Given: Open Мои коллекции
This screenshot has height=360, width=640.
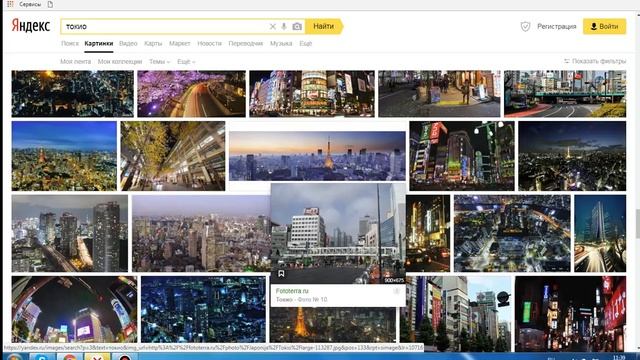Looking at the screenshot, I should (x=120, y=62).
